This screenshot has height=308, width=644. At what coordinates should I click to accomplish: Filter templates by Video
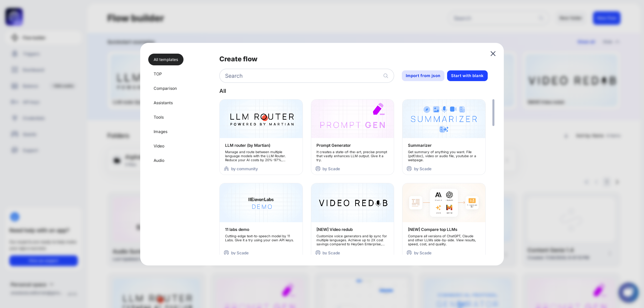159,146
